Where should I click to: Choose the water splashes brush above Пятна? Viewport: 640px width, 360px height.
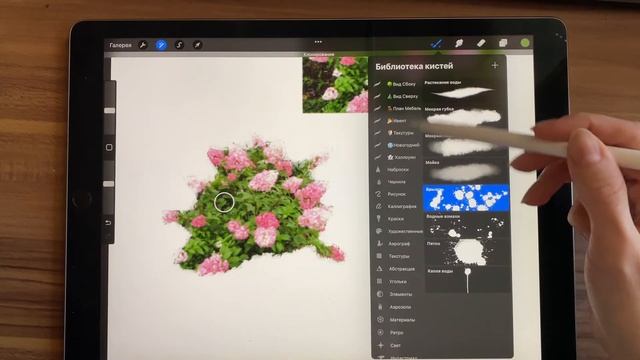click(467, 226)
